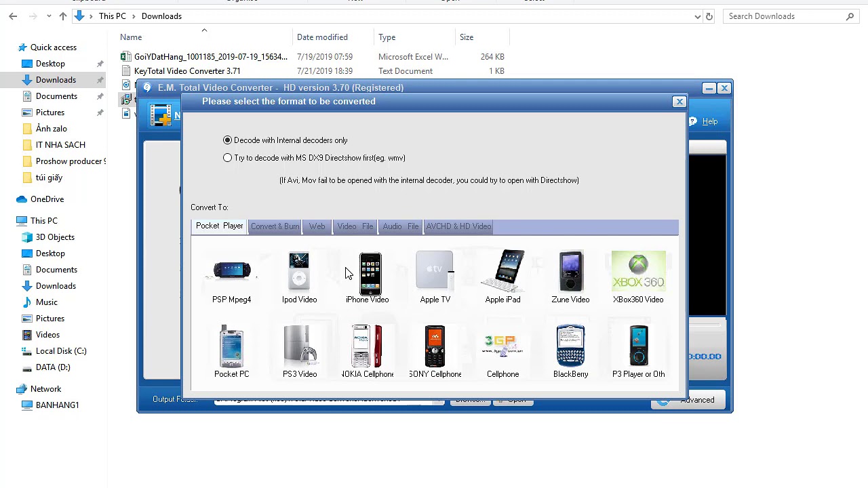This screenshot has height=488, width=868.
Task: Click the This PC breadcrumb
Action: click(x=112, y=16)
